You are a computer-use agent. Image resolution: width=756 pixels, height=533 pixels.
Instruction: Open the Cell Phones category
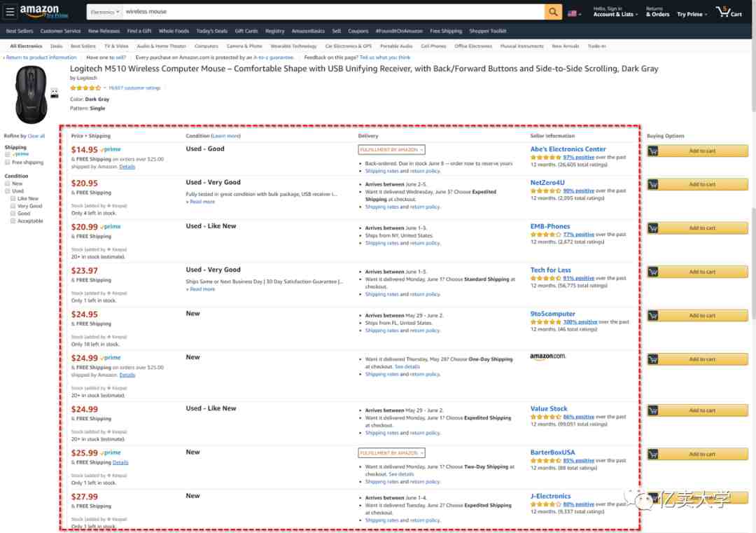[433, 46]
